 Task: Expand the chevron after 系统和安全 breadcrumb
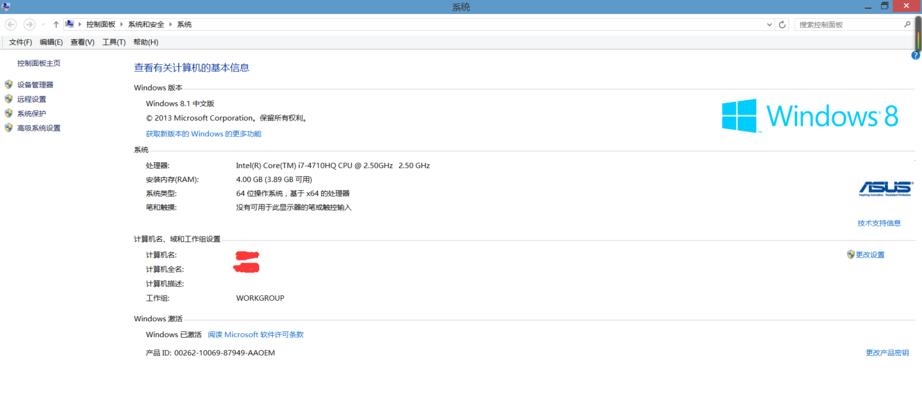tap(171, 25)
